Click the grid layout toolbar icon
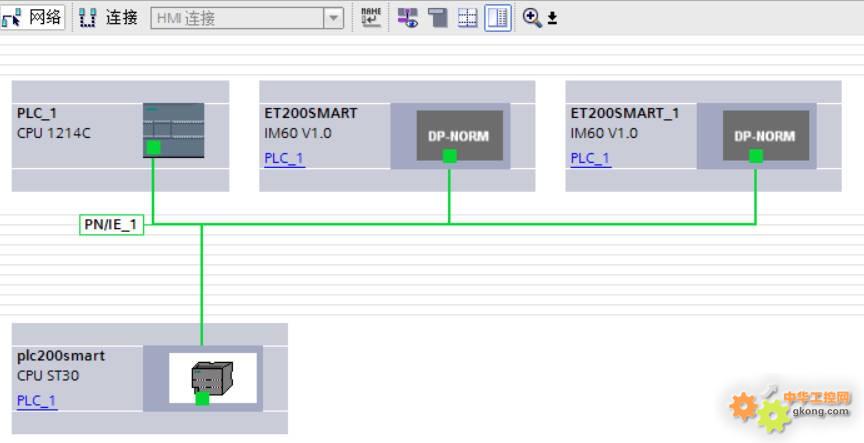The height and width of the screenshot is (443, 864). tap(467, 17)
